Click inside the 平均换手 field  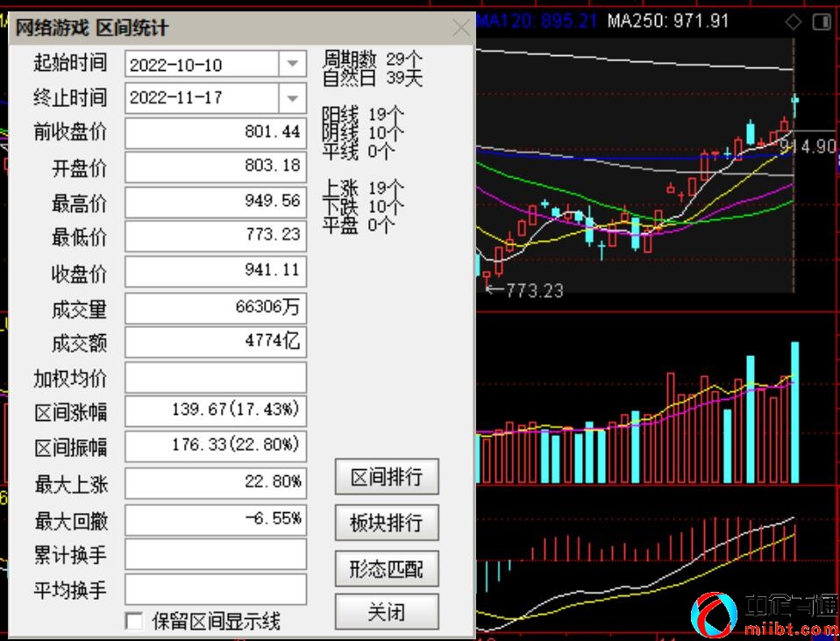(x=215, y=589)
